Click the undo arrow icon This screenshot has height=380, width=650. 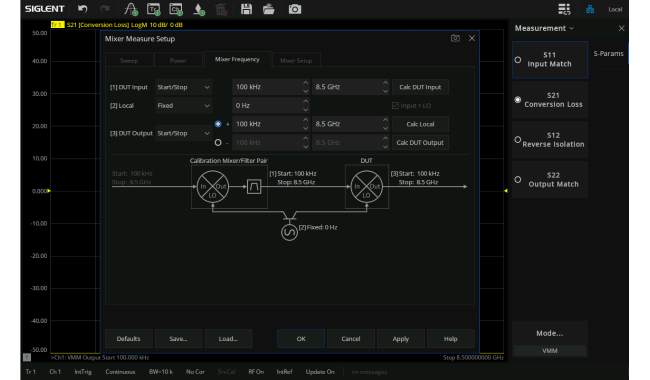coord(82,9)
